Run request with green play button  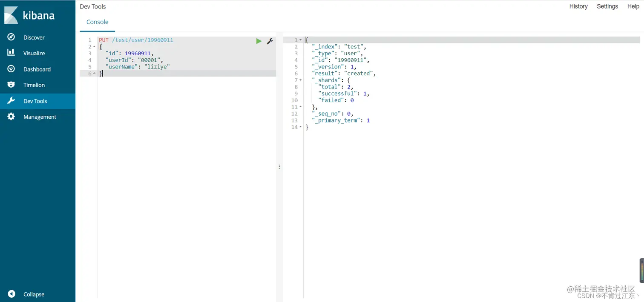tap(259, 41)
